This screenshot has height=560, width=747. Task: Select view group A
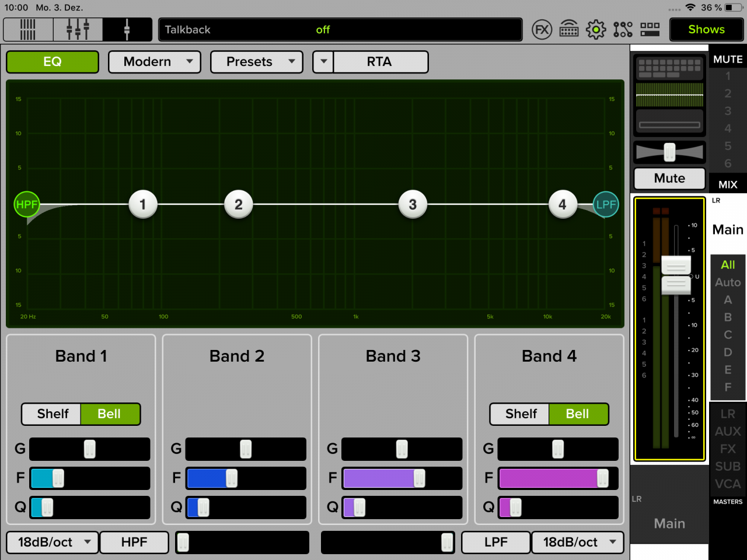pos(728,300)
